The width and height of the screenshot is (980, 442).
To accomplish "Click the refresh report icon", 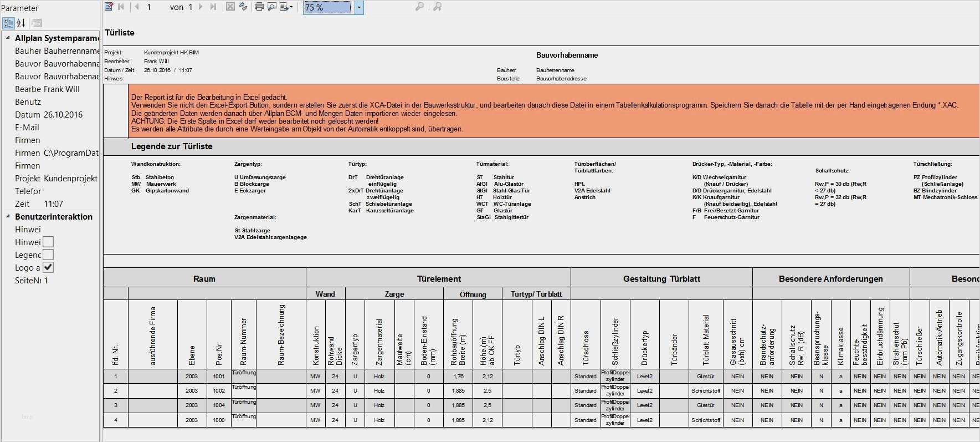I will tap(243, 7).
